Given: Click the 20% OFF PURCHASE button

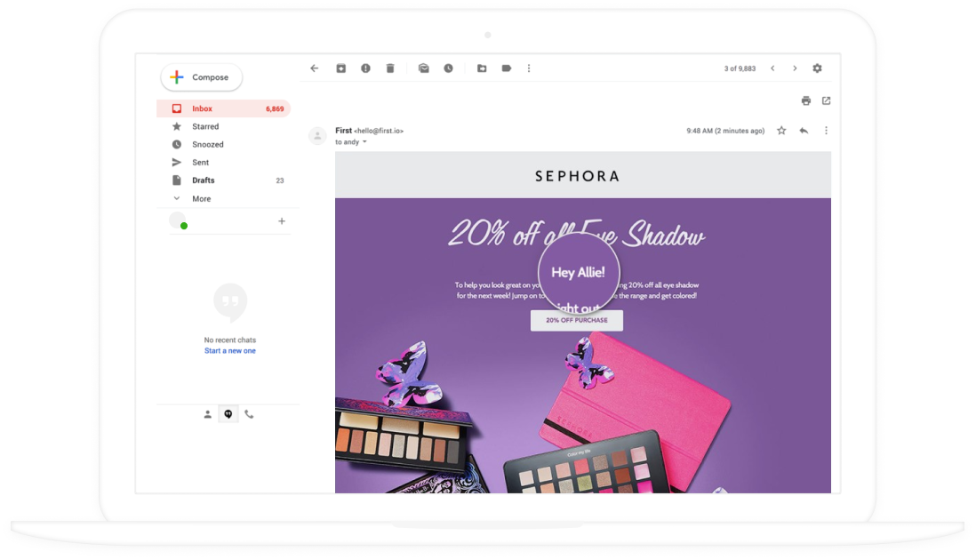Looking at the screenshot, I should [577, 320].
